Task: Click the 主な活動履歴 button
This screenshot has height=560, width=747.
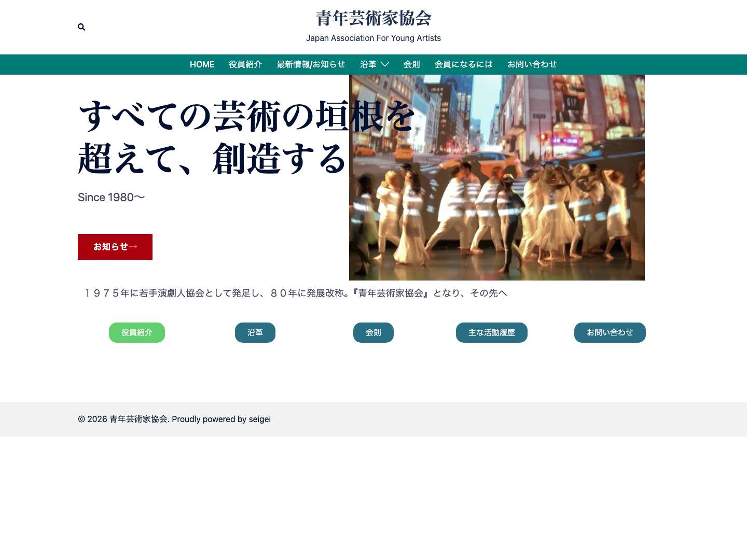Action: click(491, 332)
